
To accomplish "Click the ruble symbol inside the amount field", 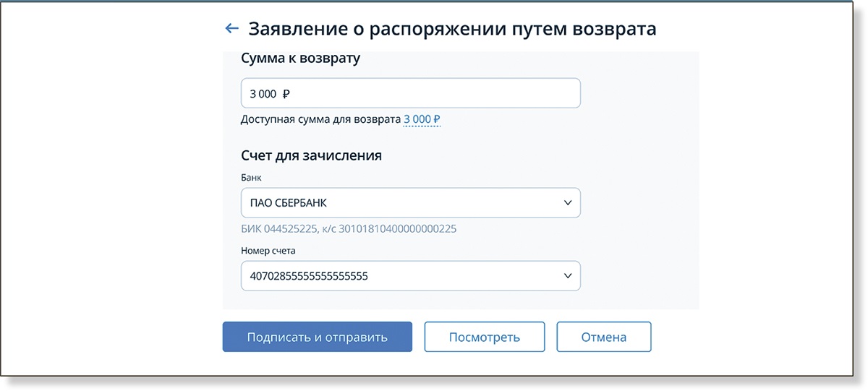I will [286, 93].
